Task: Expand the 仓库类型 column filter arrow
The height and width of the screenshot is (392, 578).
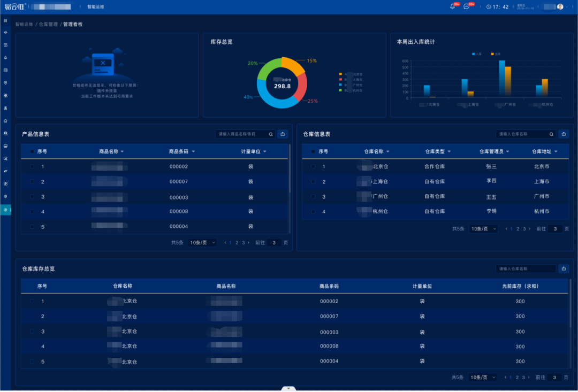Action: pyautogui.click(x=449, y=152)
